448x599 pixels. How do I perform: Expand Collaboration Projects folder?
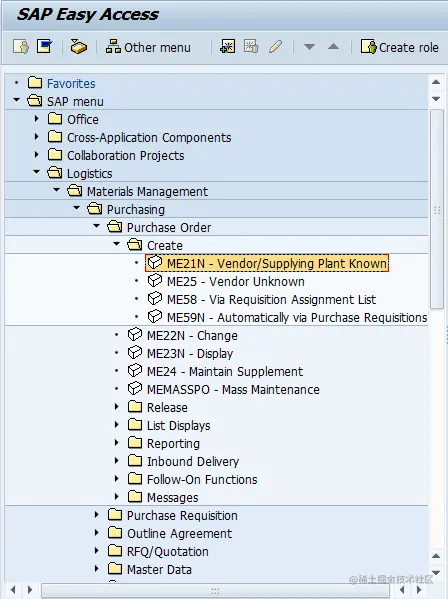36,154
